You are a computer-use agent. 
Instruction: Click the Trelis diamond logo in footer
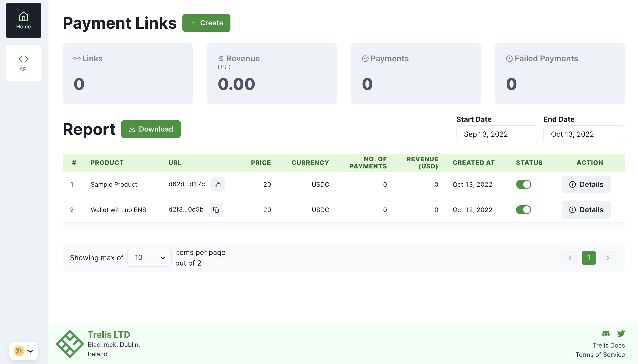point(70,344)
